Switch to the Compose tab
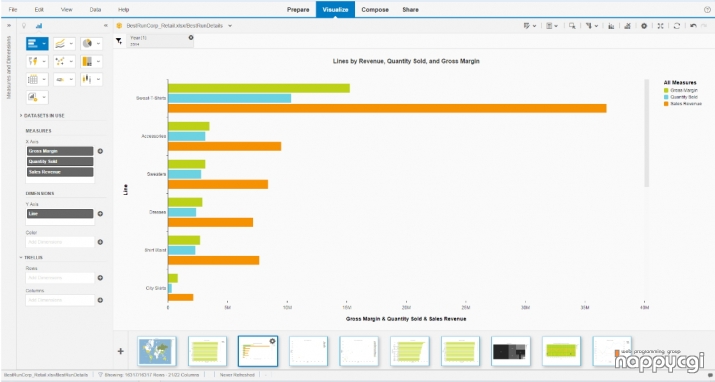 [x=375, y=10]
